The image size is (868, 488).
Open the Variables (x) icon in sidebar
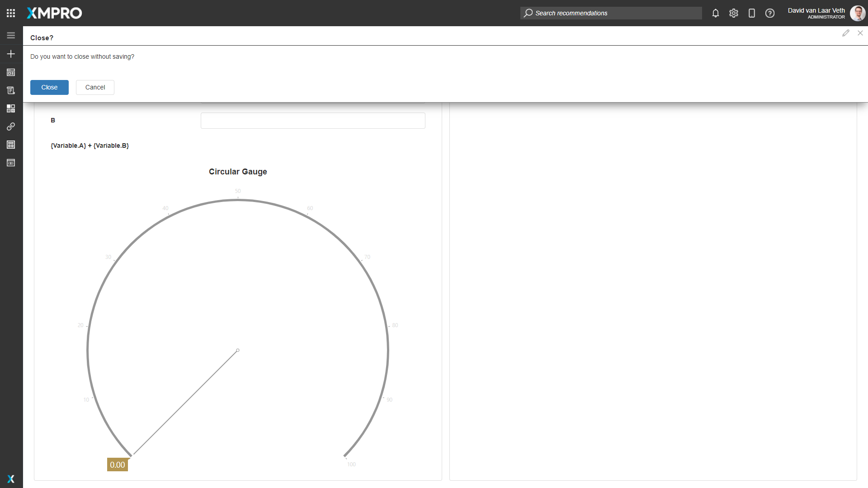click(x=11, y=163)
